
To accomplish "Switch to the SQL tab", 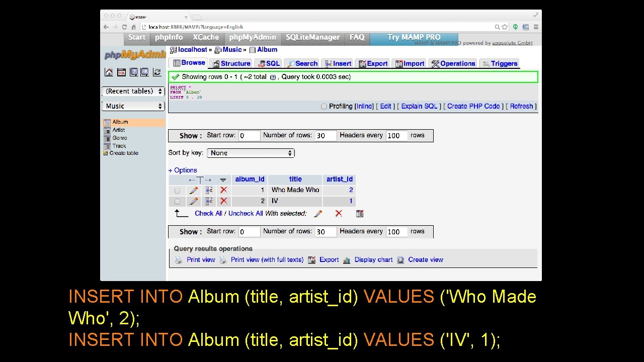I will [x=268, y=64].
